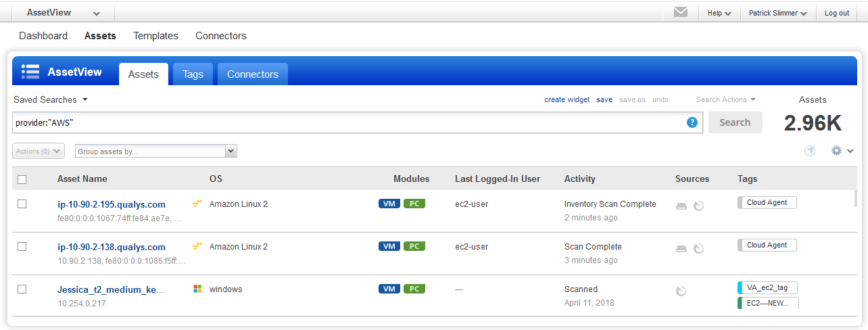The image size is (868, 330).
Task: Click scanner source icon for ip-10-90-2-195
Action: 681,206
